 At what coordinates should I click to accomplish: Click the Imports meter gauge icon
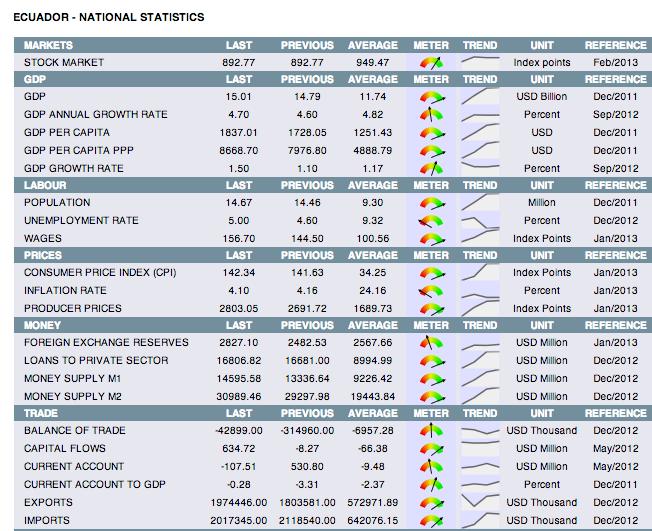tap(432, 521)
